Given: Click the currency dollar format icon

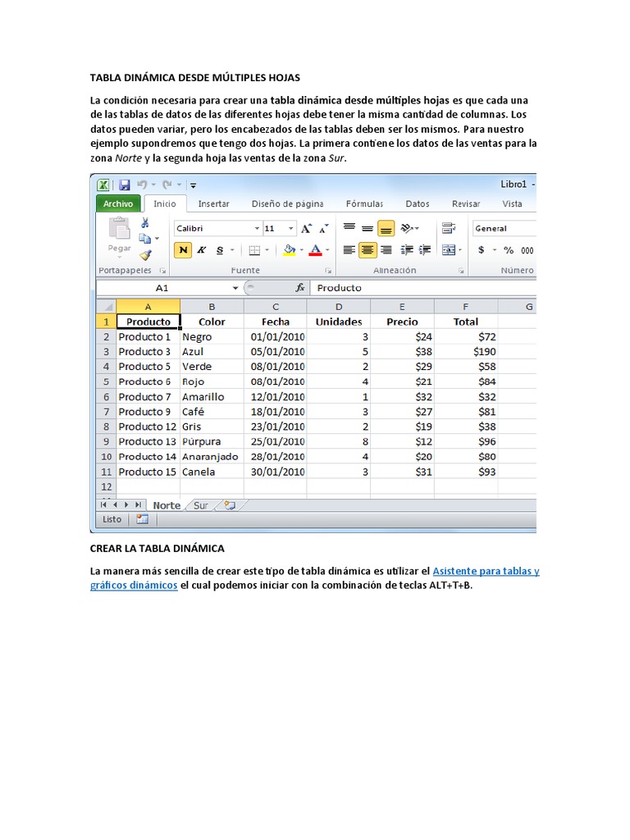Looking at the screenshot, I should coord(481,250).
